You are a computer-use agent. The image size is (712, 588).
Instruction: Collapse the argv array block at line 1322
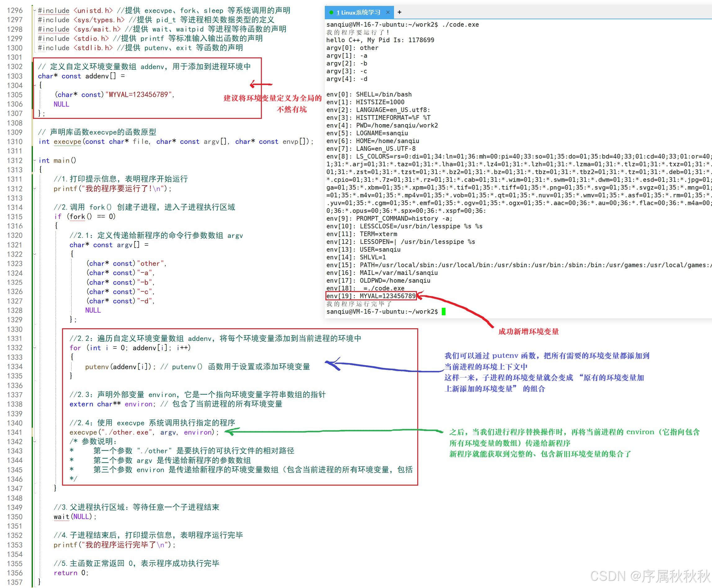coord(34,254)
